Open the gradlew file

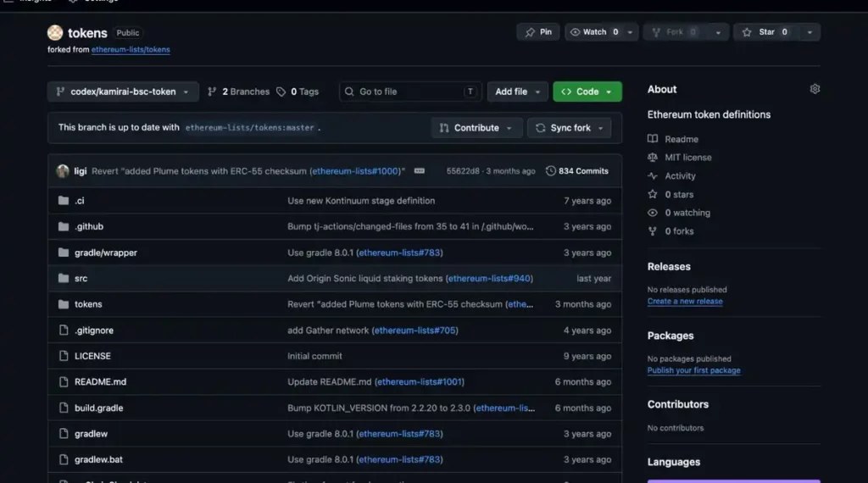91,434
